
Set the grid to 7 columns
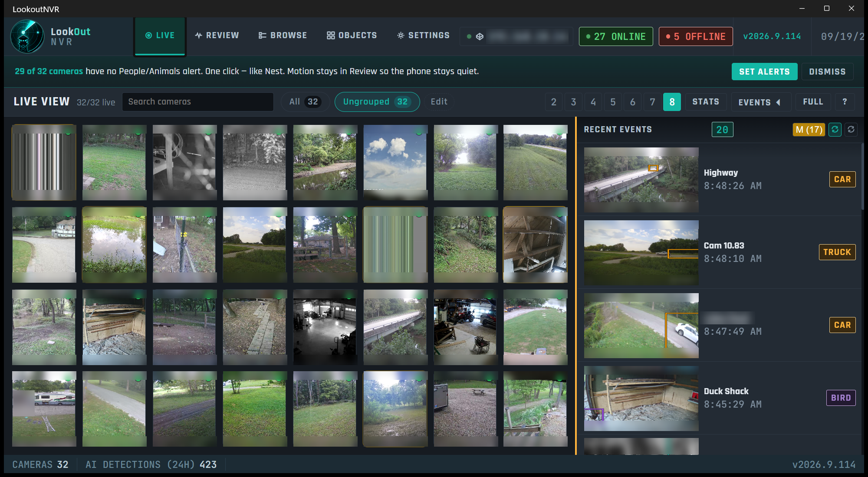coord(652,102)
